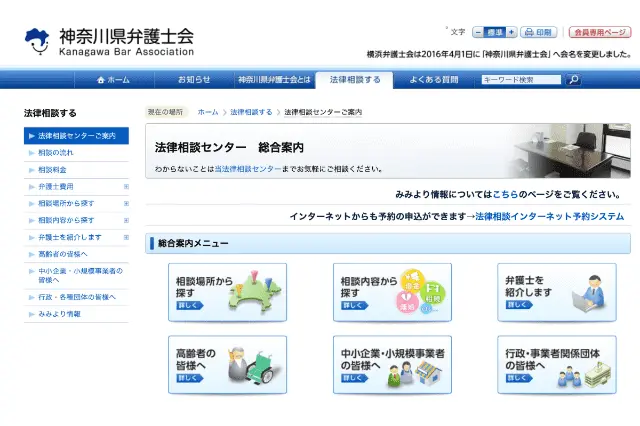This screenshot has height=426, width=640.
Task: Click 詳しく on 相談内容から探す card
Action: pyautogui.click(x=354, y=305)
